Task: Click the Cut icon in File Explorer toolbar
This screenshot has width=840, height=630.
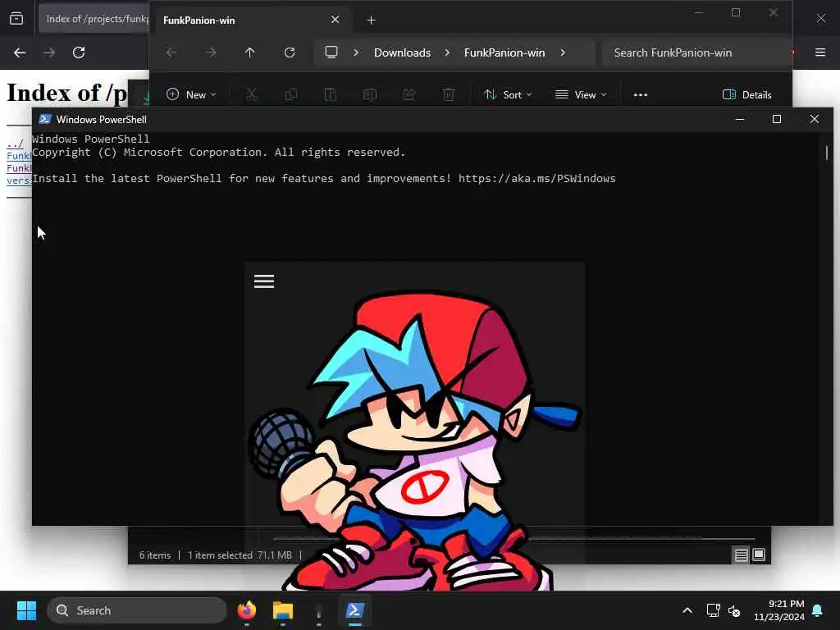Action: 251,95
